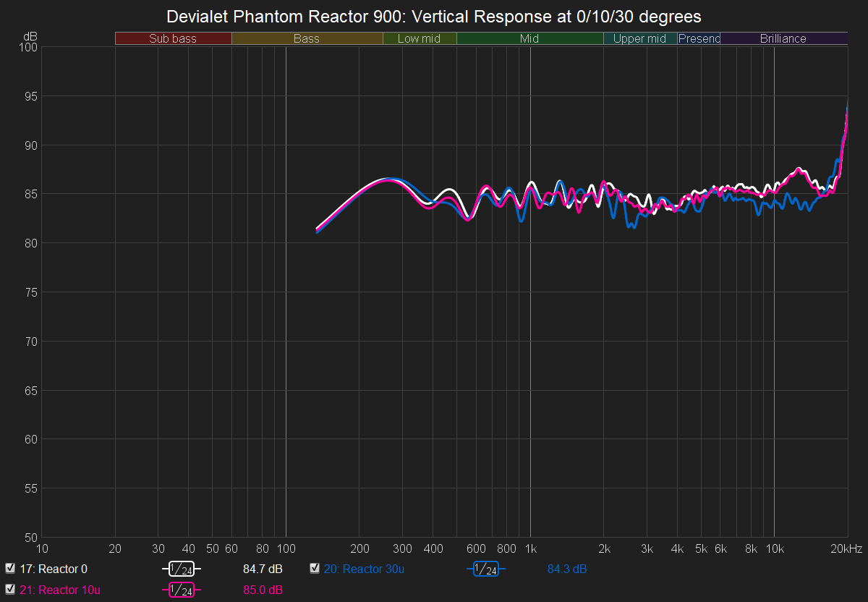Screen dimensions: 868x602
Task: Click the Mid frequency band
Action: [x=529, y=39]
